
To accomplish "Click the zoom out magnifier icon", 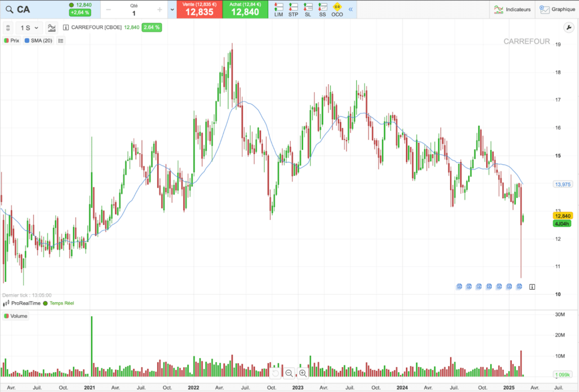I will coord(289,373).
